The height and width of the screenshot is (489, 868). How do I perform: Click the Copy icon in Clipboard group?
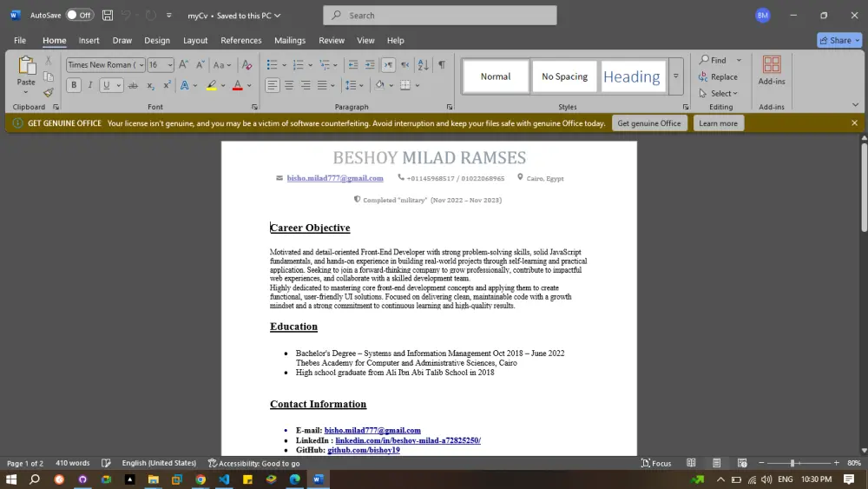tap(49, 76)
